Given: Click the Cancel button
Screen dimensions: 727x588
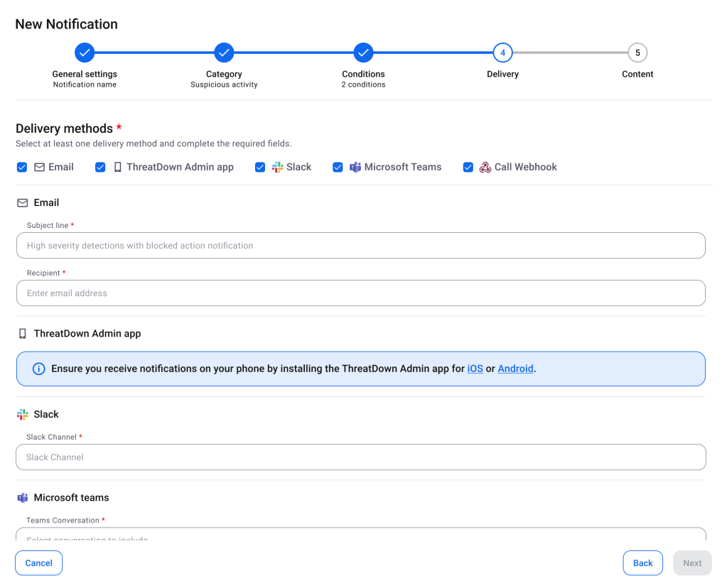Looking at the screenshot, I should tap(39, 563).
